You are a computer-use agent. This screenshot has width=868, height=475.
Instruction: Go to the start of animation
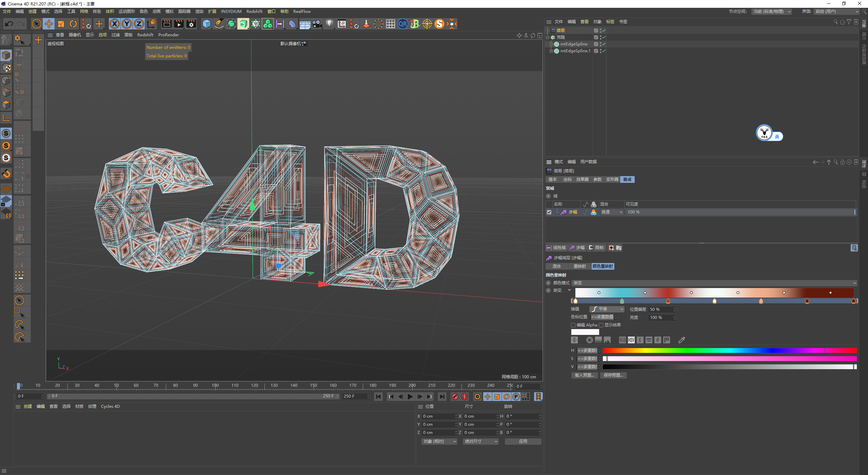[x=378, y=397]
